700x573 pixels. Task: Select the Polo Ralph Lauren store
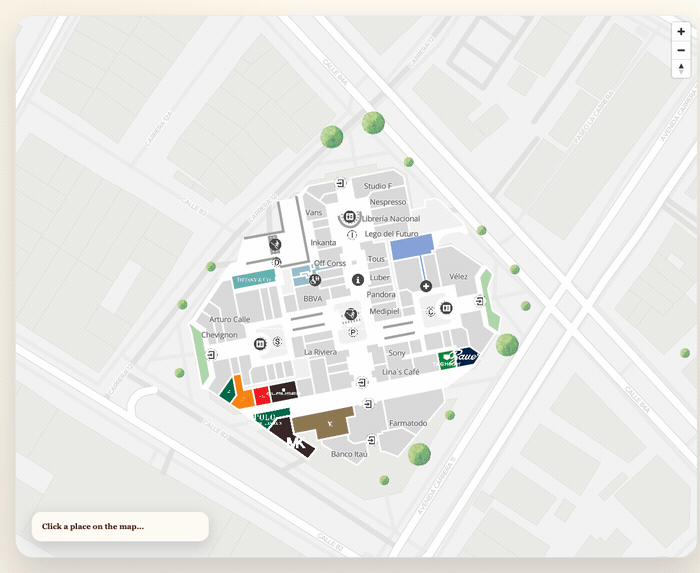click(x=272, y=417)
